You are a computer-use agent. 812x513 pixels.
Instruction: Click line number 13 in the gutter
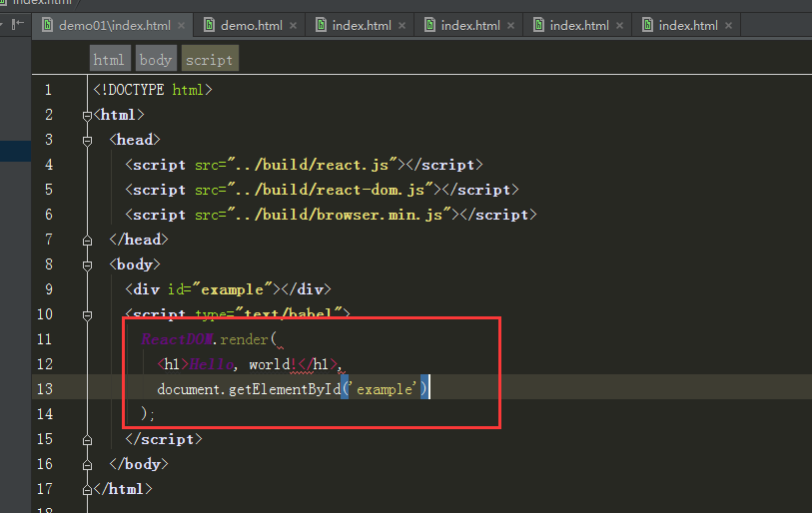(45, 389)
